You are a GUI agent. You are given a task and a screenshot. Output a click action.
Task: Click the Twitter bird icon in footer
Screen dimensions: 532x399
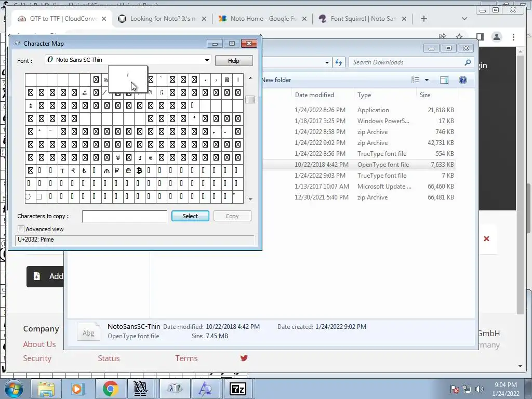point(244,358)
